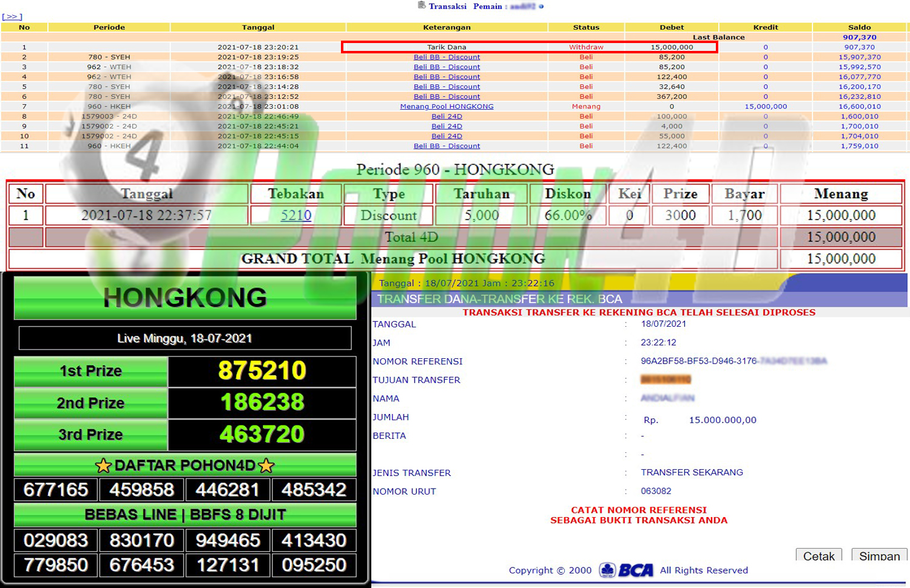910x588 pixels.
Task: Open the [>>] link at top left
Action: [12, 17]
